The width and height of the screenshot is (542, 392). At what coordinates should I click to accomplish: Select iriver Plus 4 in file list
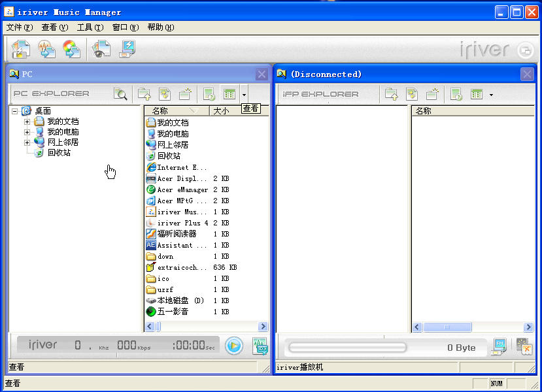coord(177,223)
